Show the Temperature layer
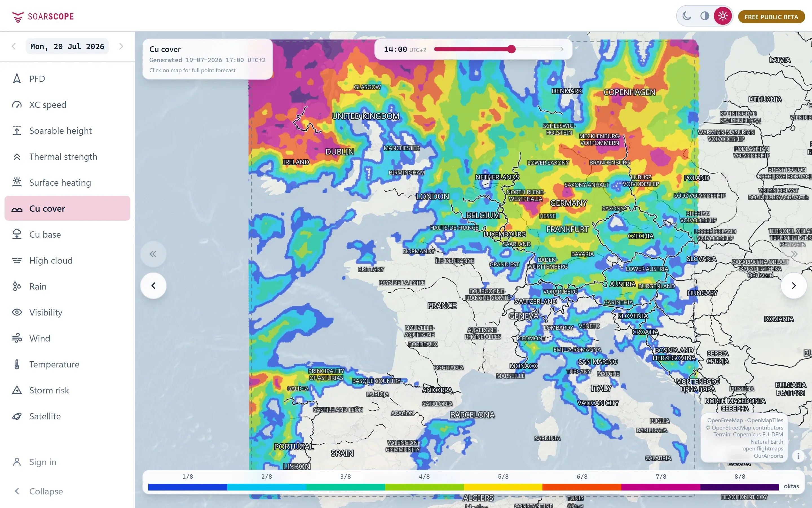 67,364
